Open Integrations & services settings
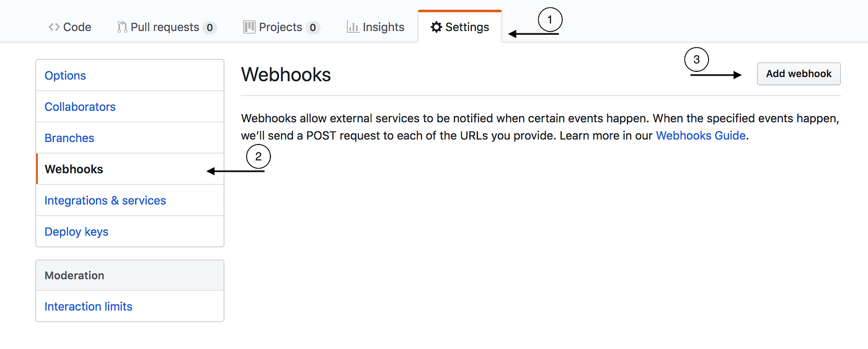868x349 pixels. pos(105,201)
